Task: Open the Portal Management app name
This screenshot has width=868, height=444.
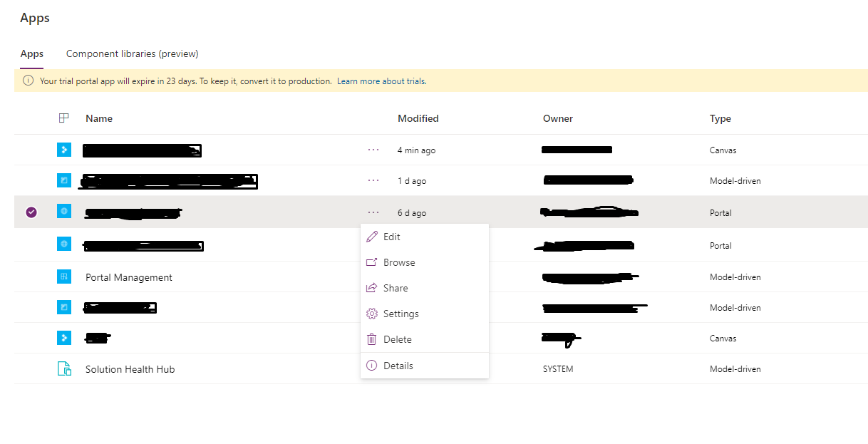Action: (x=129, y=277)
